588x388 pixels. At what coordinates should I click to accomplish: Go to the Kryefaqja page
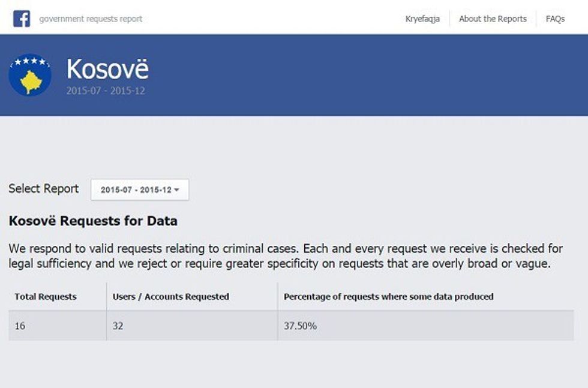[x=422, y=19]
